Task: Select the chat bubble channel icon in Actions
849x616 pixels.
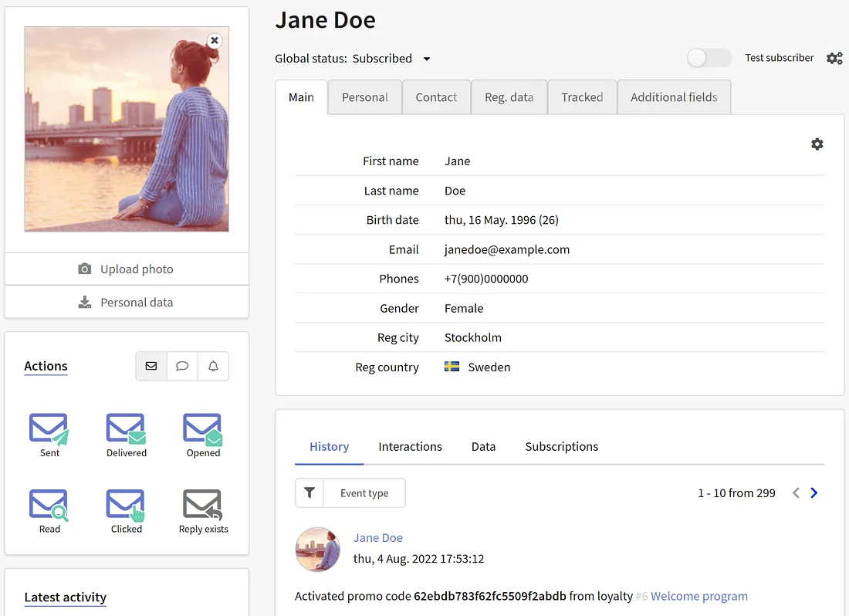Action: (x=182, y=366)
